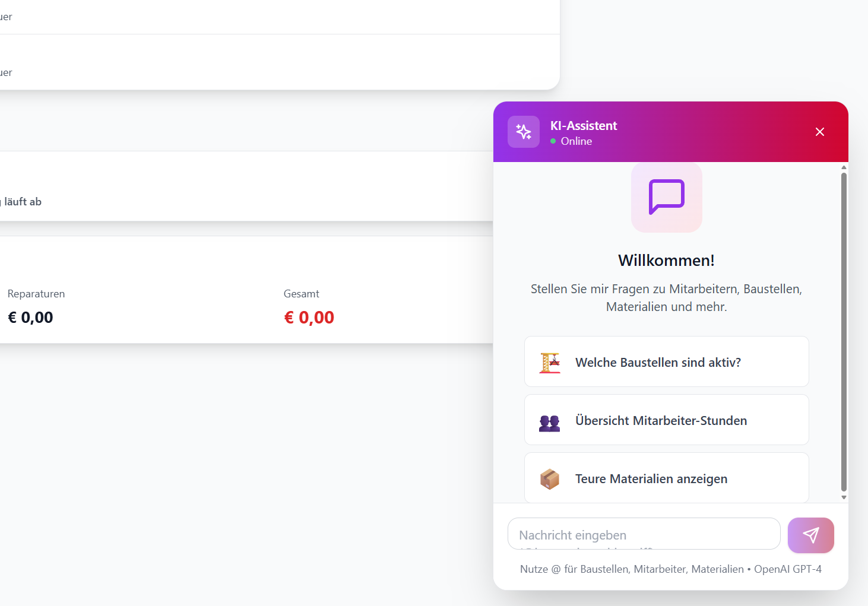
Task: Send the message with the paper plane button
Action: click(811, 535)
